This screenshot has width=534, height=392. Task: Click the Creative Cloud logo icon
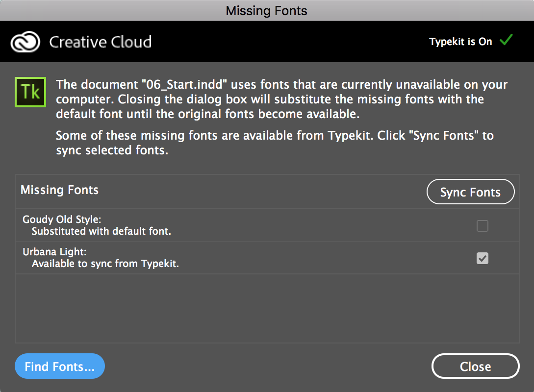pos(25,42)
